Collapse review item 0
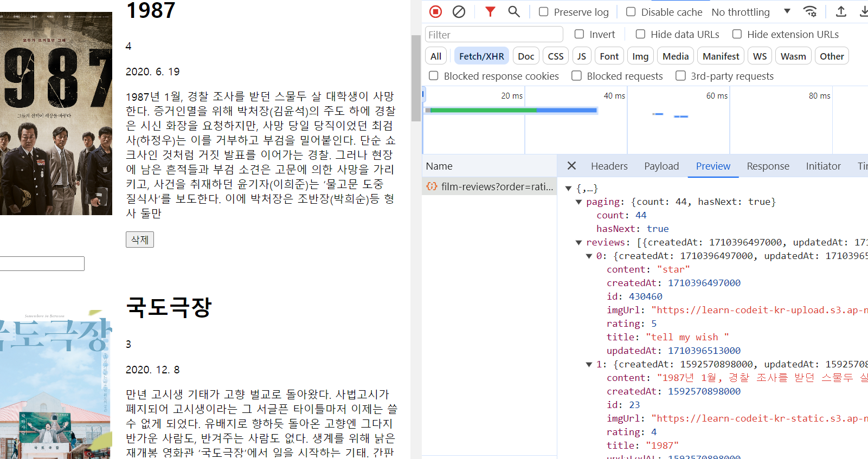The height and width of the screenshot is (459, 868). (589, 256)
